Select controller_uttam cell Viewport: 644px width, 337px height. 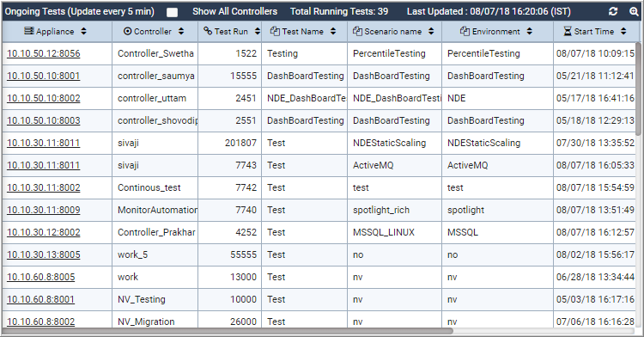[x=155, y=98]
